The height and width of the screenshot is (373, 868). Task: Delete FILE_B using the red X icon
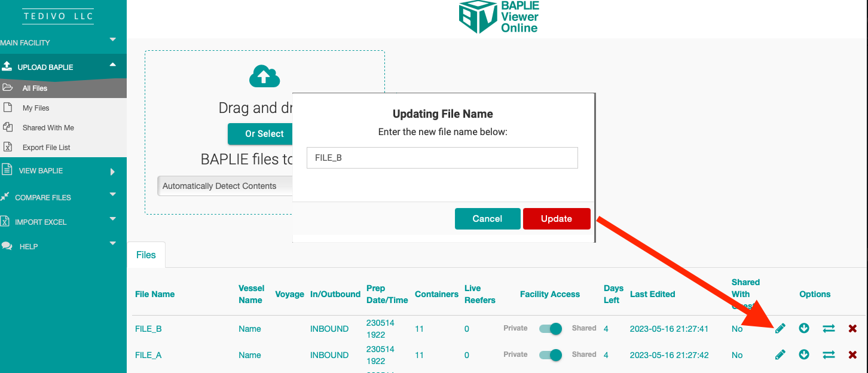[x=852, y=328]
